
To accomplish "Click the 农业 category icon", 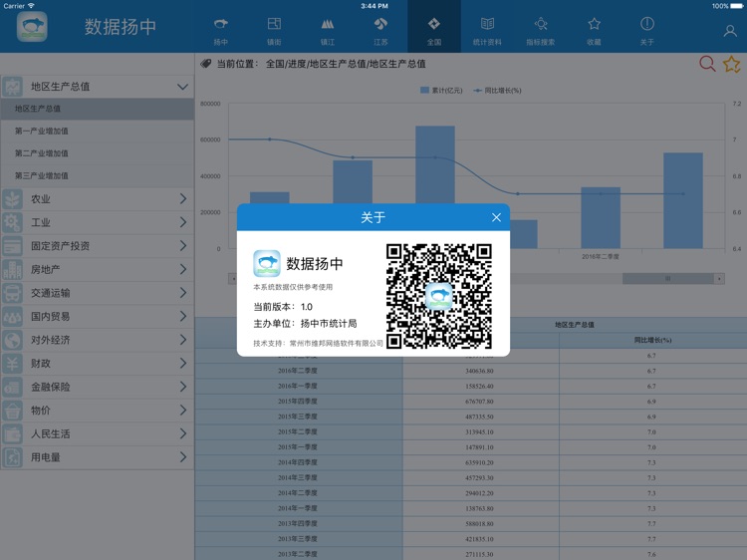I will pyautogui.click(x=12, y=199).
